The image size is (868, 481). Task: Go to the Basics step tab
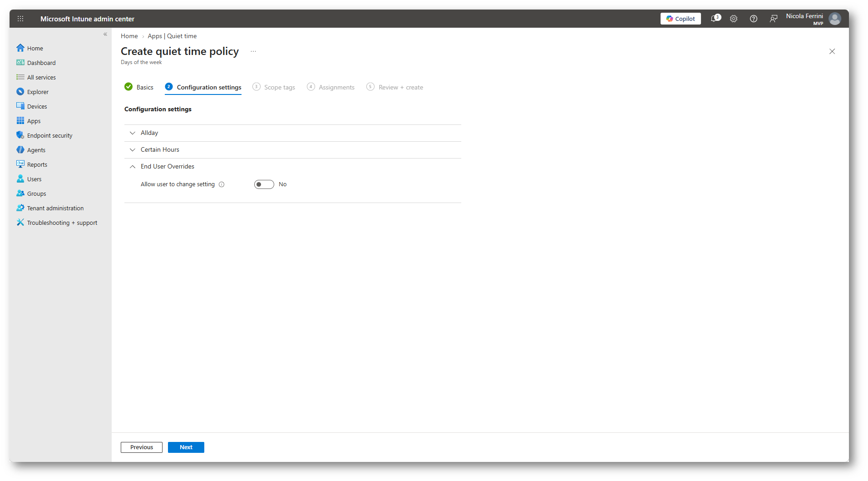pos(139,87)
